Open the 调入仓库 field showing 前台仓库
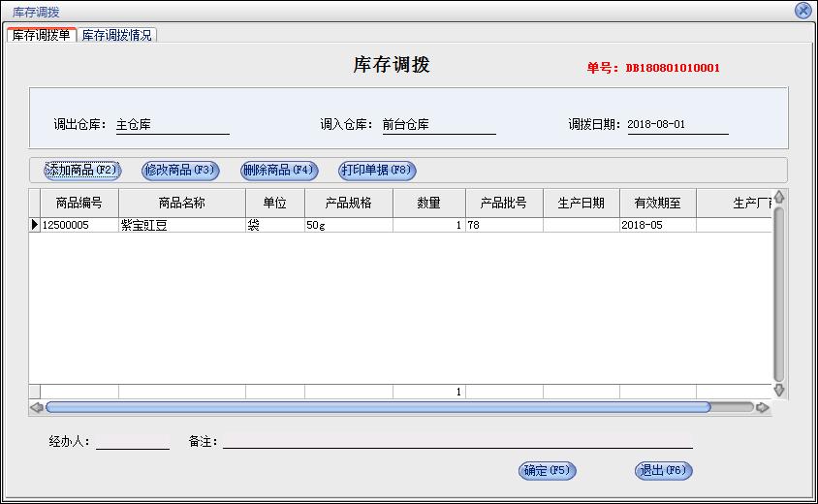 click(x=438, y=125)
